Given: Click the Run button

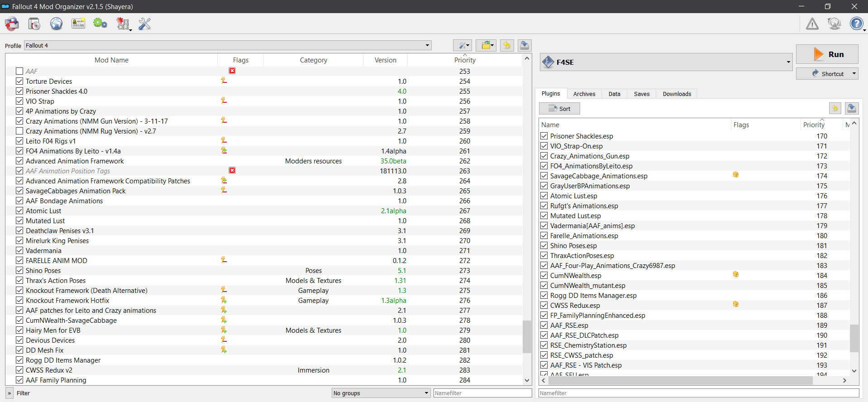Looking at the screenshot, I should pos(827,54).
